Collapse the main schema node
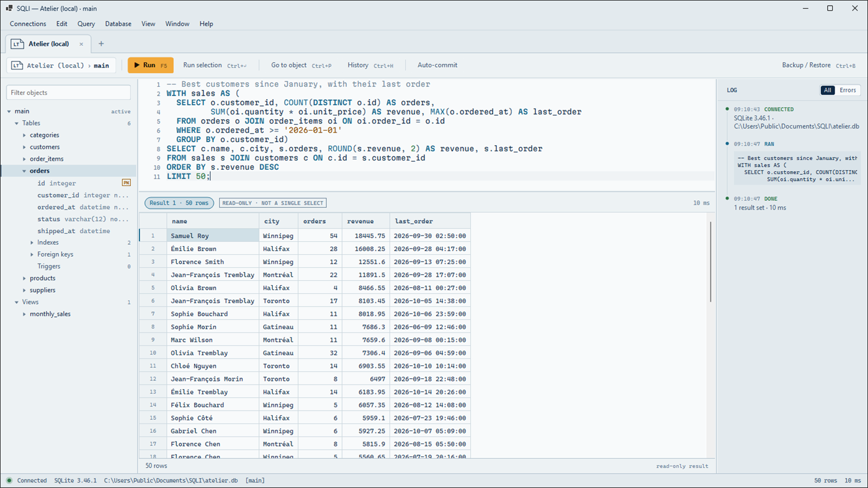The height and width of the screenshot is (488, 868). (9, 112)
